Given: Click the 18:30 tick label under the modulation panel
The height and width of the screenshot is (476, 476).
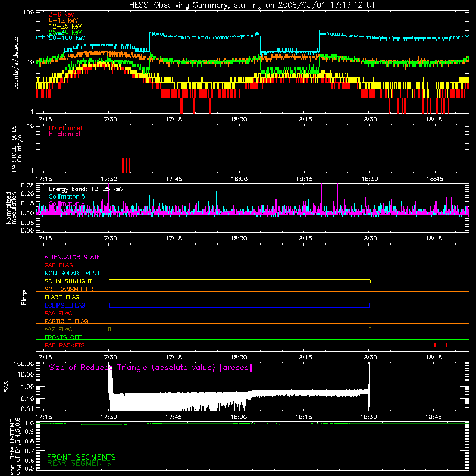Looking at the screenshot, I should [x=369, y=239].
